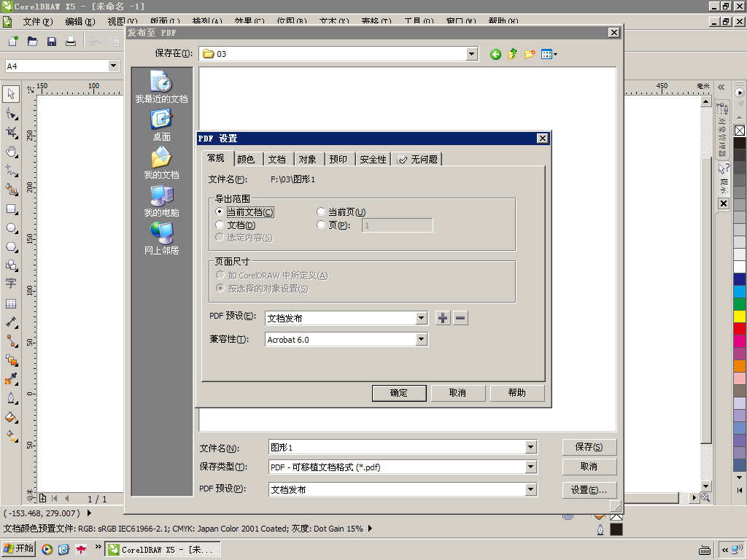Select 页 export range option
Screen dimensions: 747x560
click(x=333, y=225)
